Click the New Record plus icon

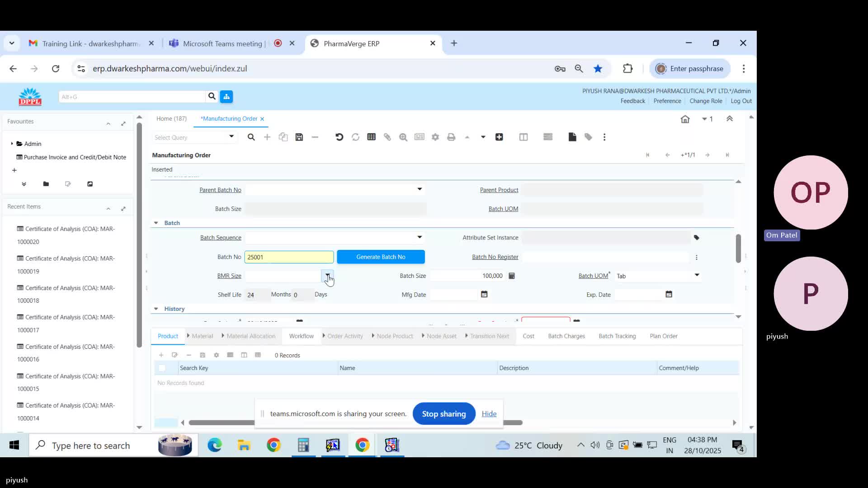click(267, 137)
